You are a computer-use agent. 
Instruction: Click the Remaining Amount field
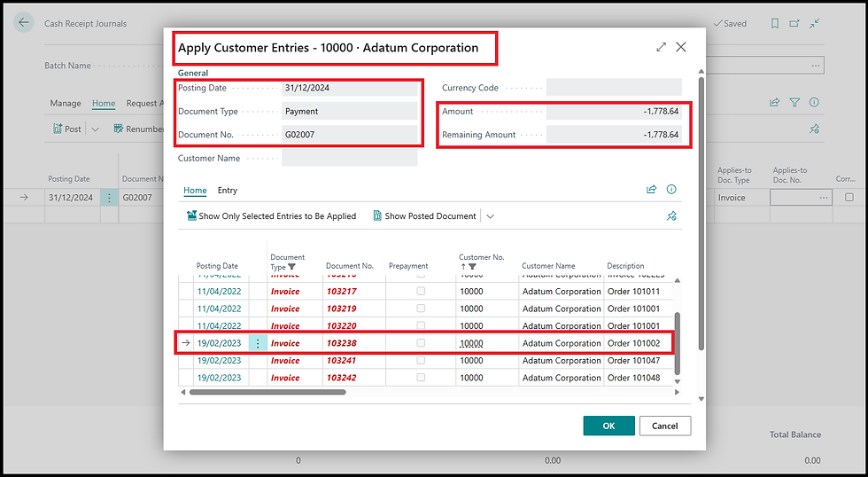[614, 134]
